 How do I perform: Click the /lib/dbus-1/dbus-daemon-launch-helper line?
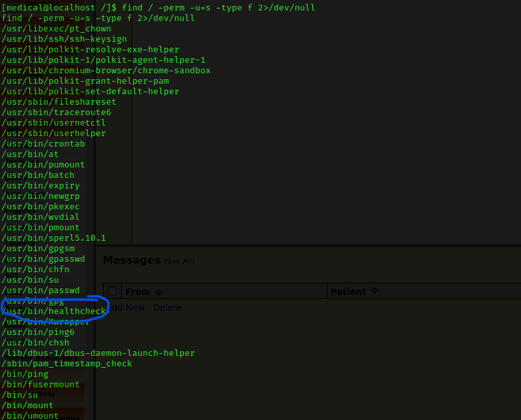tap(98, 353)
